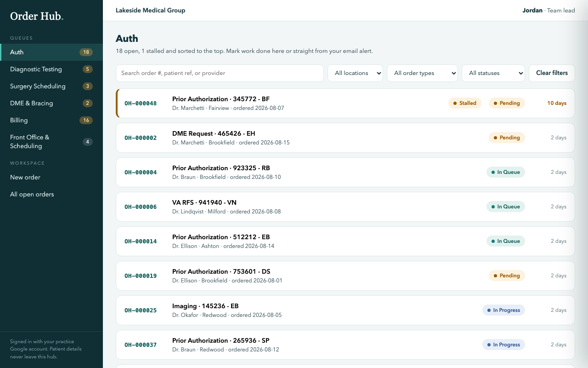
Task: Click Pending badge on 753601 - DS
Action: point(507,276)
